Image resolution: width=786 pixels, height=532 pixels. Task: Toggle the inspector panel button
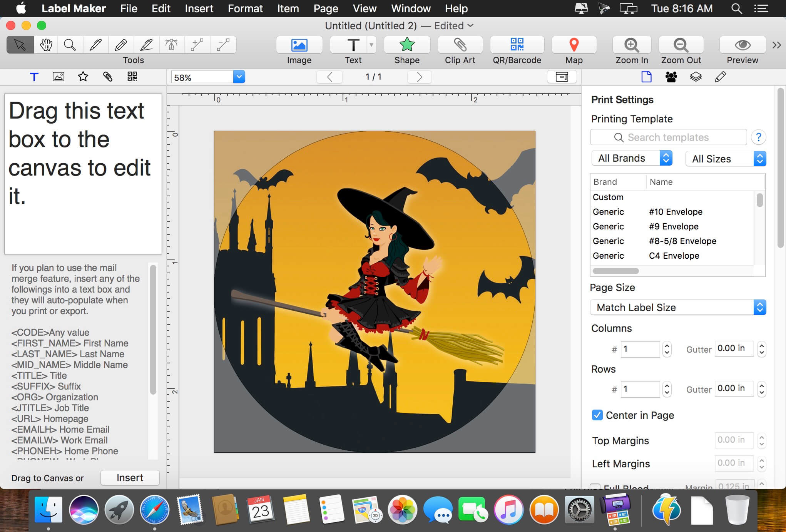(562, 77)
